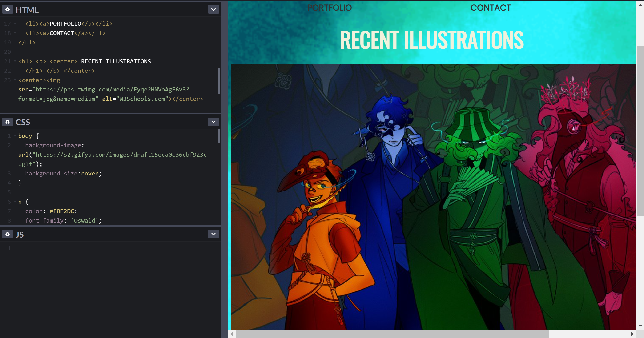Image resolution: width=644 pixels, height=338 pixels.
Task: Open the JS editor settings gear
Action: pyautogui.click(x=8, y=234)
